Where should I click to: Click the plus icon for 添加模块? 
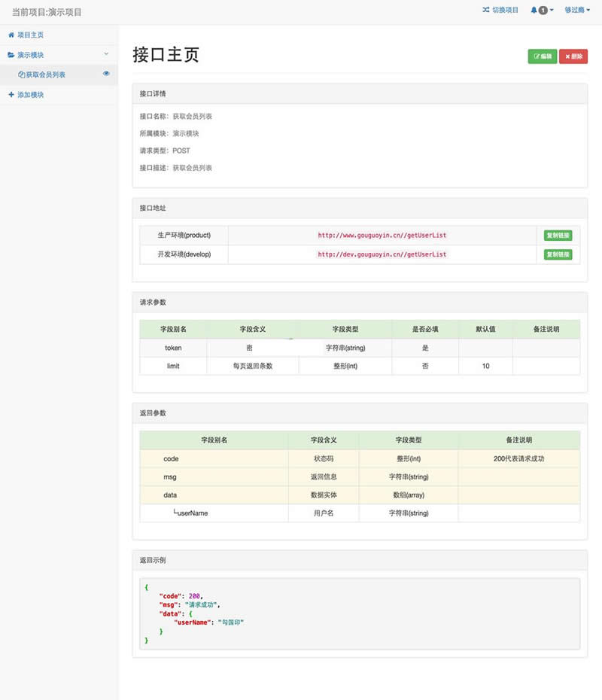(11, 95)
